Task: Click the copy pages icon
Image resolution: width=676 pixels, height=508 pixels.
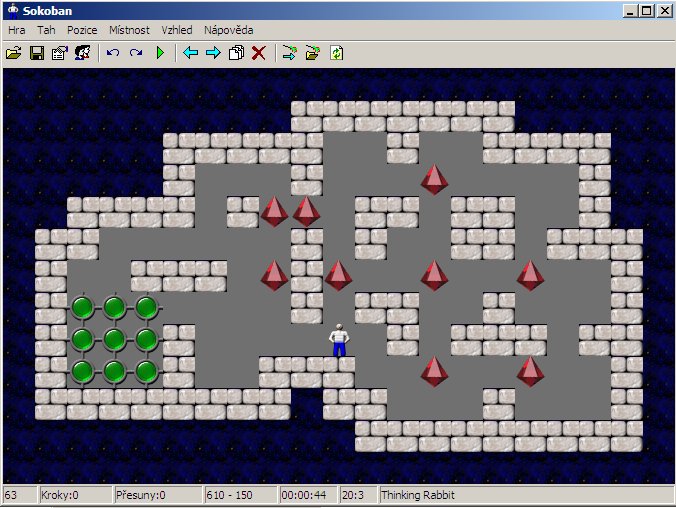Action: (x=236, y=53)
